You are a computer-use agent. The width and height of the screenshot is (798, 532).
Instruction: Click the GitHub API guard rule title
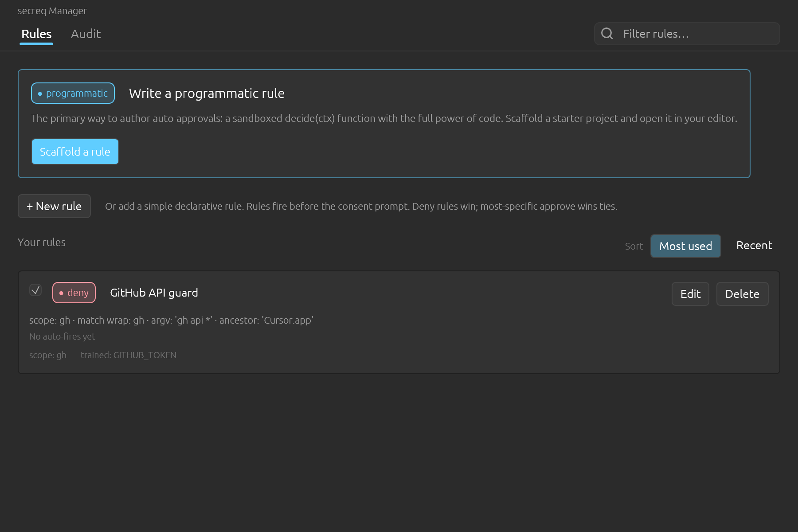154,293
